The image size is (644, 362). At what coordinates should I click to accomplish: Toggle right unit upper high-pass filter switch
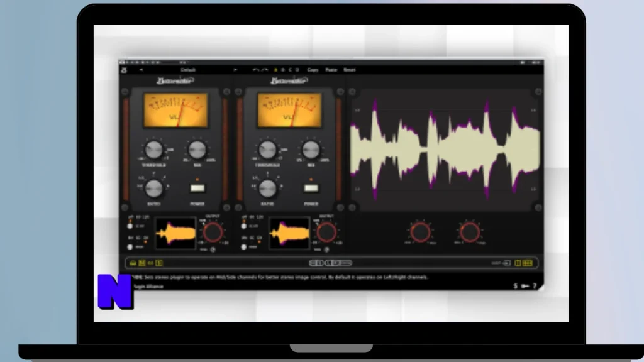click(x=244, y=226)
